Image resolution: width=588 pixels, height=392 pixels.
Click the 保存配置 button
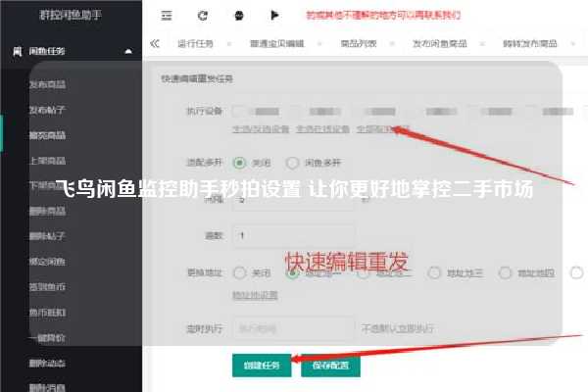coord(331,365)
